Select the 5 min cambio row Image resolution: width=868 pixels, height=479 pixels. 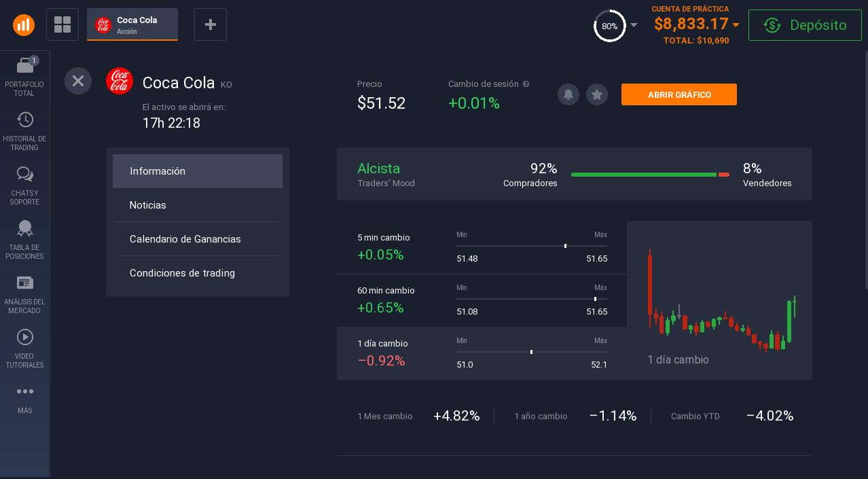(x=482, y=247)
